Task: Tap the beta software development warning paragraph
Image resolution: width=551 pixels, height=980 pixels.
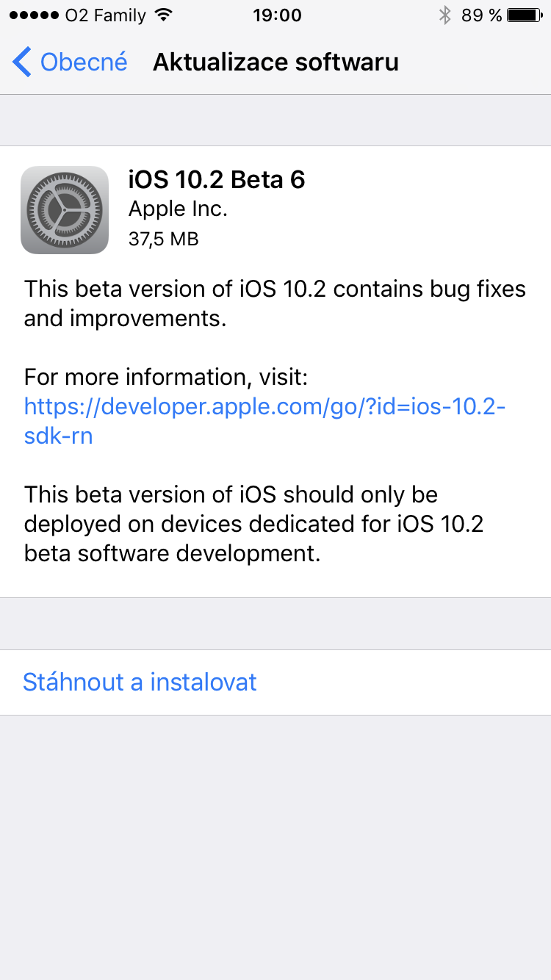Action: [x=253, y=523]
